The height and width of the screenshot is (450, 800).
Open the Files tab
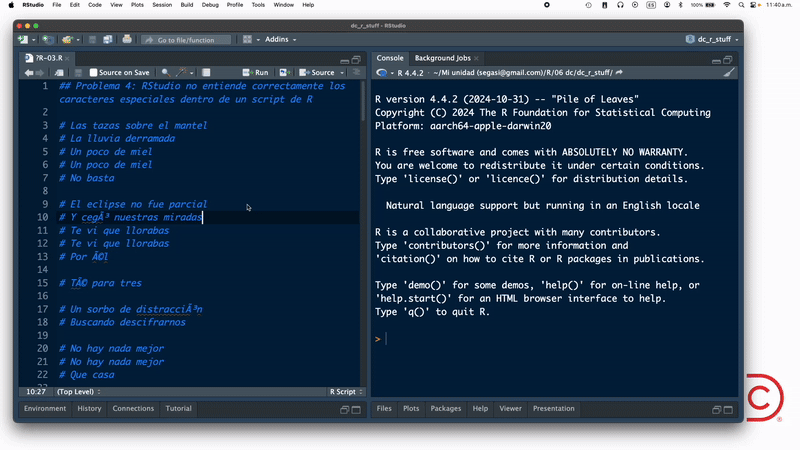(x=384, y=409)
